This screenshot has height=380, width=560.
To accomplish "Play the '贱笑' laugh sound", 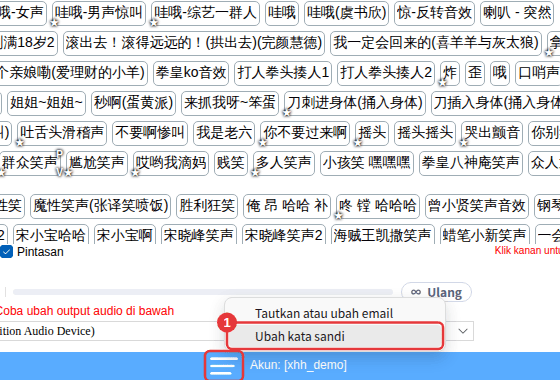I will (231, 163).
